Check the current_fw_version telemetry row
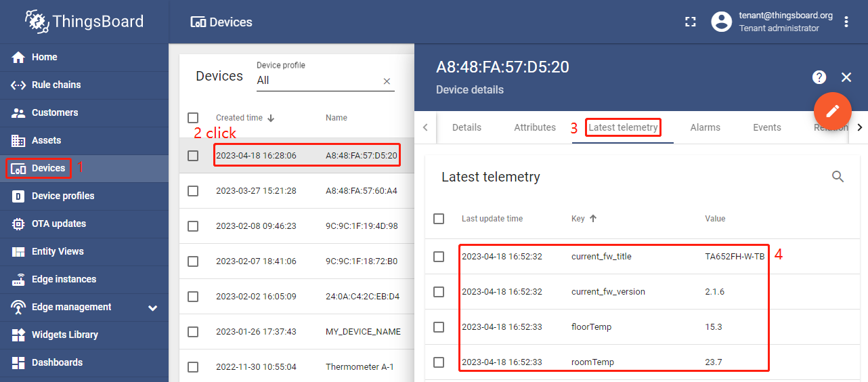This screenshot has height=382, width=868. [439, 292]
